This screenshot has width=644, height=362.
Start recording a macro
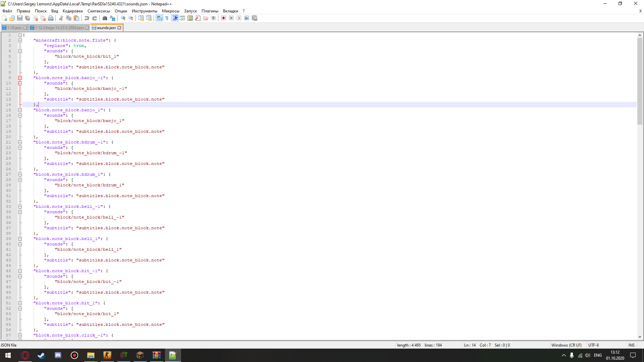pyautogui.click(x=223, y=18)
